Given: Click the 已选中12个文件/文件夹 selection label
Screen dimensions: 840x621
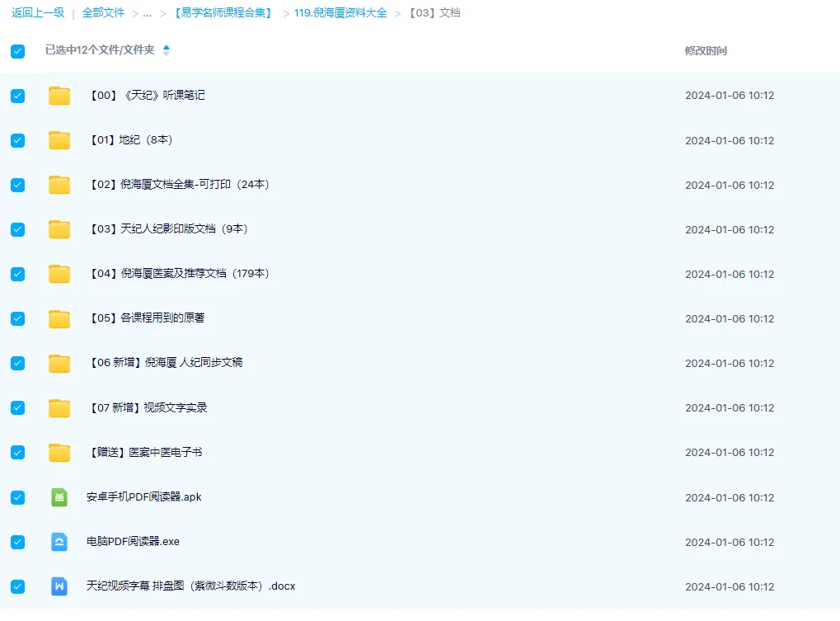Looking at the screenshot, I should coord(100,49).
